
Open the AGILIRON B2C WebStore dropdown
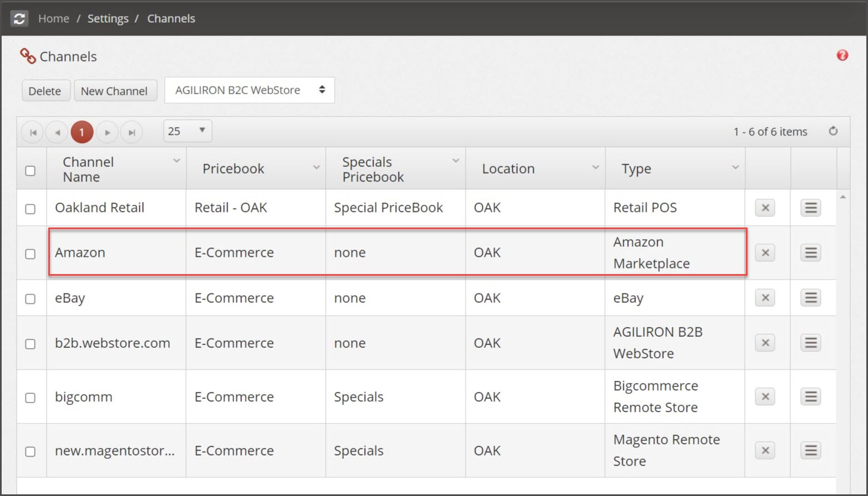250,90
